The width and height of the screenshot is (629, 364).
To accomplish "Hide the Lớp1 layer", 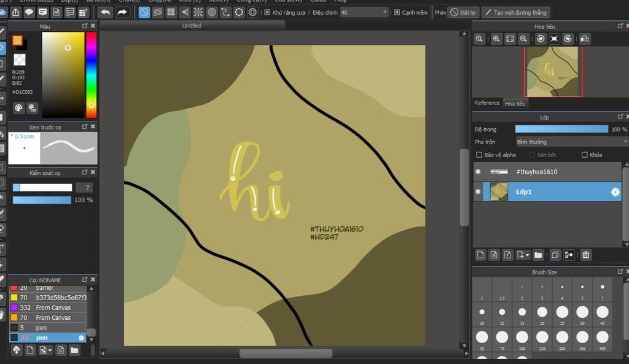I will (478, 192).
